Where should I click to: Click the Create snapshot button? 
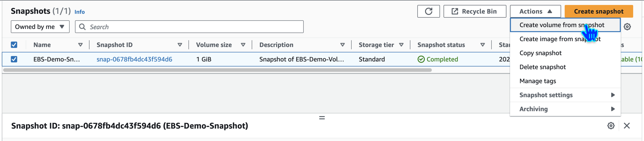599,11
